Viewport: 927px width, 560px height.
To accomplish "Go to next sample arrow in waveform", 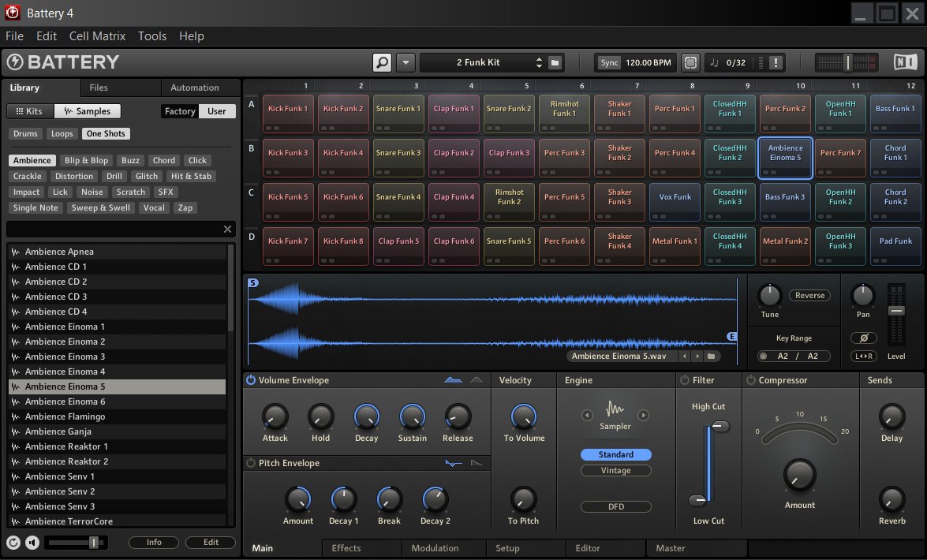I will point(697,356).
